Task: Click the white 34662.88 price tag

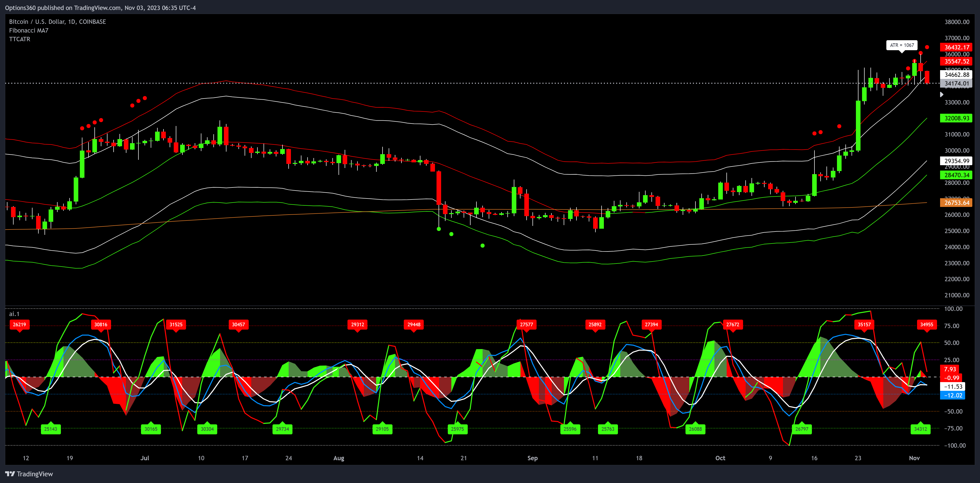Action: click(956, 75)
